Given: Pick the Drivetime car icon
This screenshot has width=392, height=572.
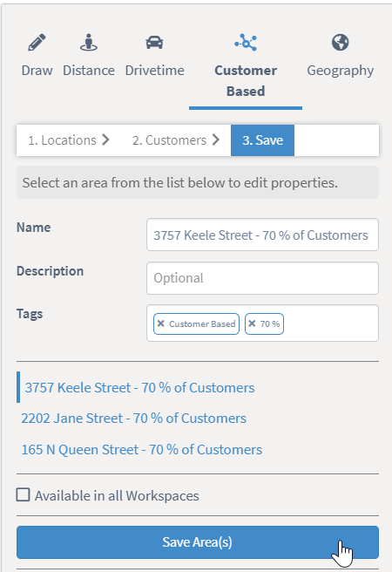Looking at the screenshot, I should pos(154,43).
